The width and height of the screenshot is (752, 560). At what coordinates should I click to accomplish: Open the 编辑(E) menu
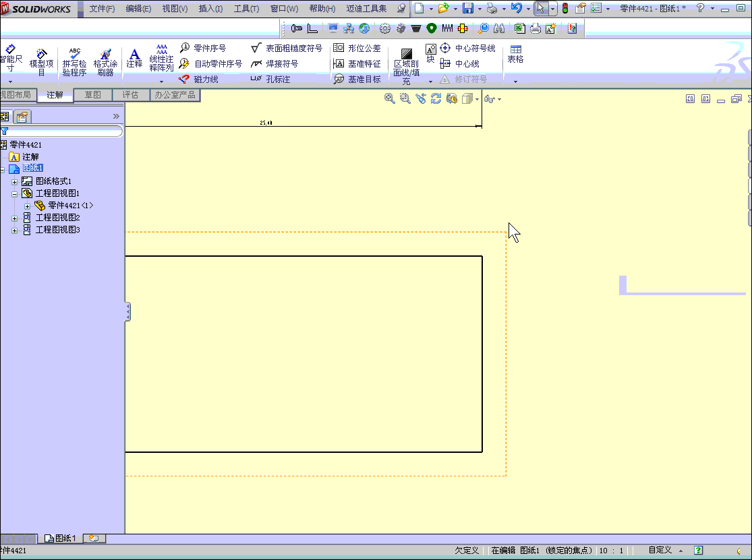138,9
